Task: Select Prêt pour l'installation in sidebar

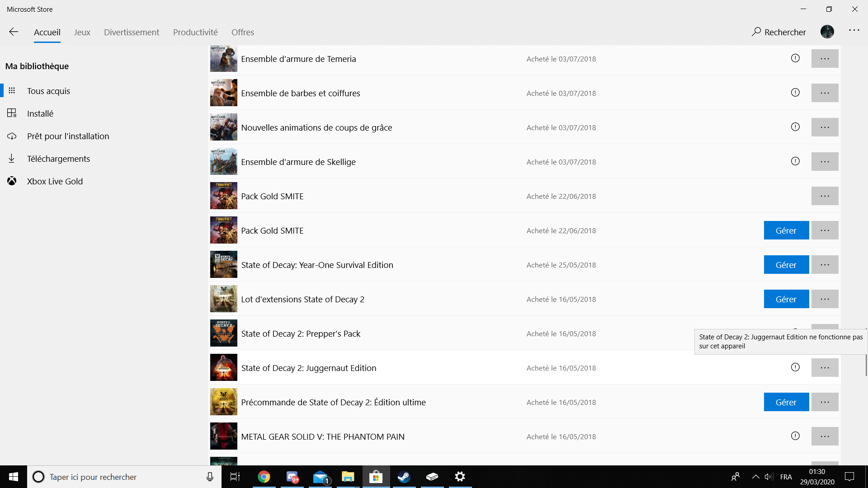Action: tap(68, 136)
